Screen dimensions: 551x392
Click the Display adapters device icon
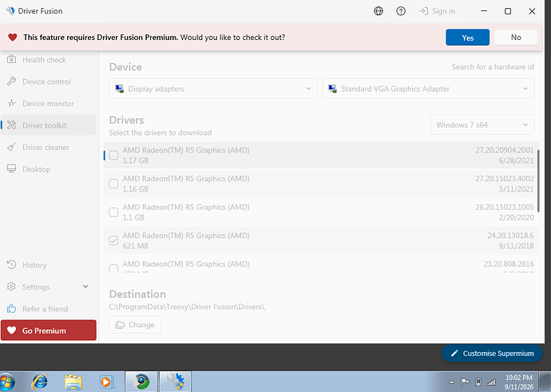(120, 89)
